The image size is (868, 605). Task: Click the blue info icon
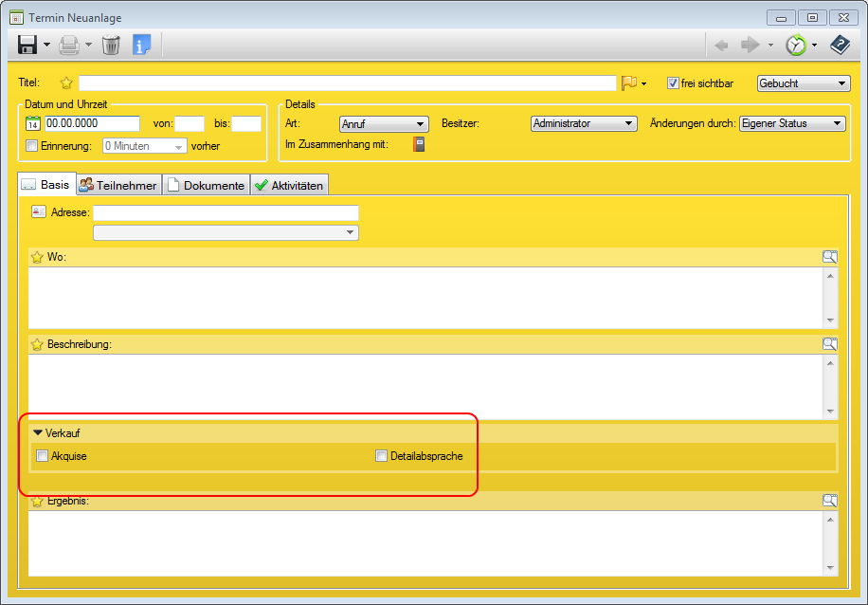[x=141, y=45]
